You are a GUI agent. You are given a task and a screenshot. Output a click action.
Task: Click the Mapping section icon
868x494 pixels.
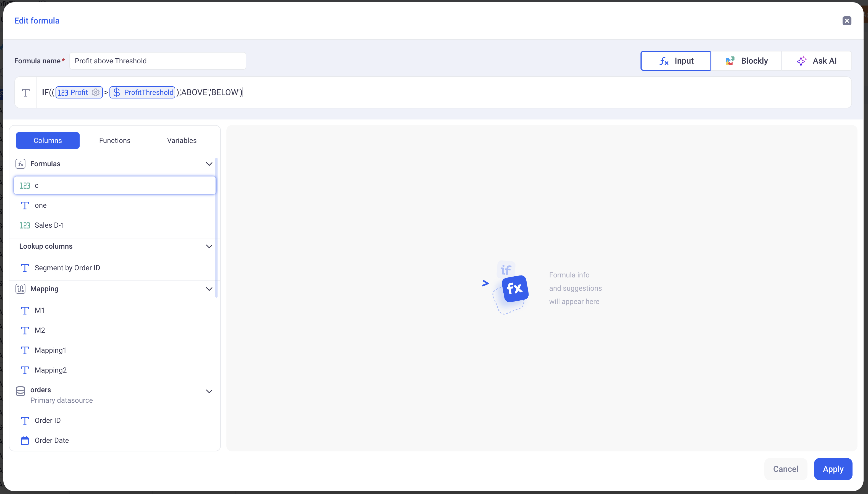click(x=20, y=289)
